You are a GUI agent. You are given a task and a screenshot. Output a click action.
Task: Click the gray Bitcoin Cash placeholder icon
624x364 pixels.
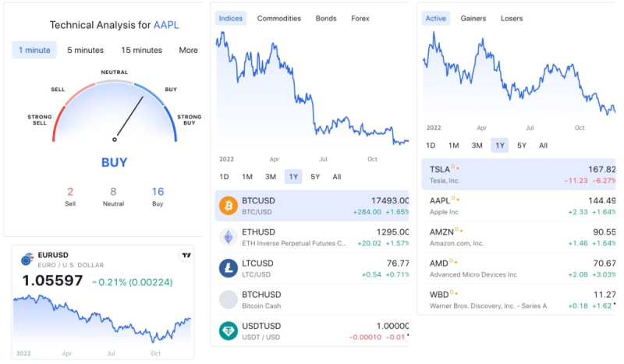point(229,299)
